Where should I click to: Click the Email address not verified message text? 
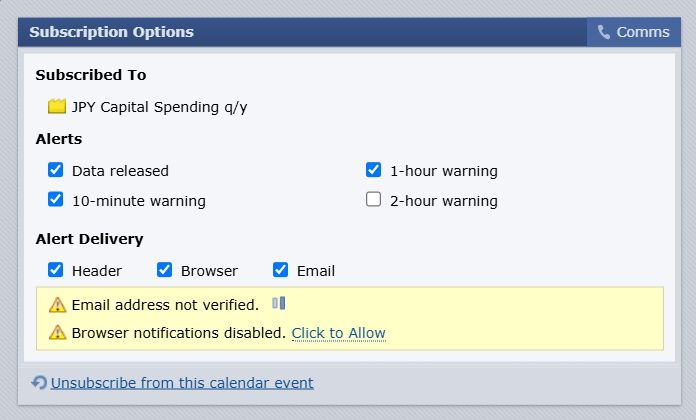pos(165,305)
